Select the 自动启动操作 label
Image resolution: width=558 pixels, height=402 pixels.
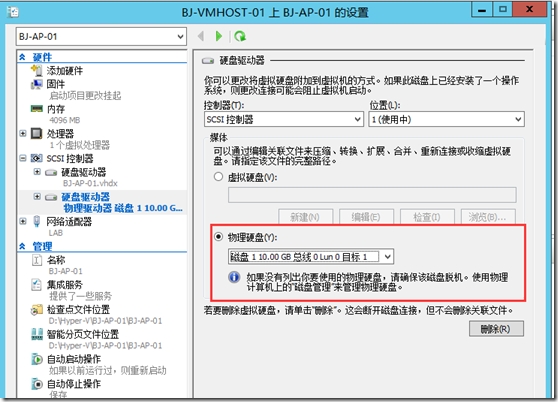point(74,359)
